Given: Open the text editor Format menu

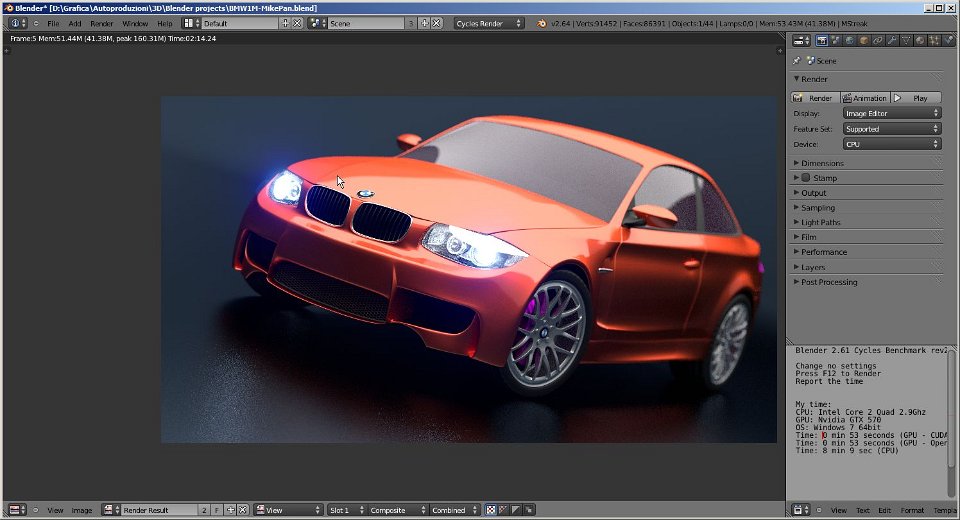Looking at the screenshot, I should pos(912,510).
